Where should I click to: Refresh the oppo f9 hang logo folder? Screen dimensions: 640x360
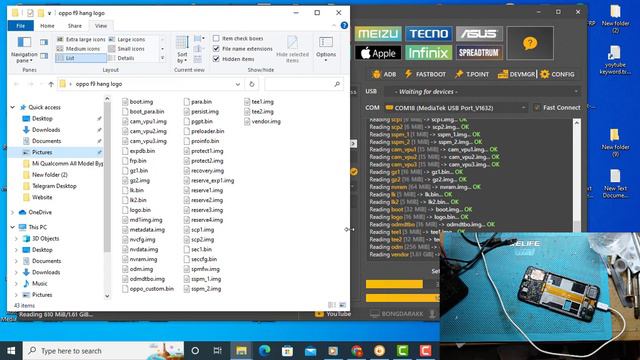(252, 84)
